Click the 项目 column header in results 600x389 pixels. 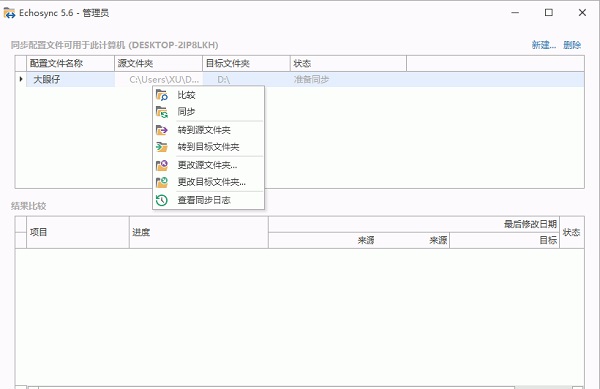(78, 232)
